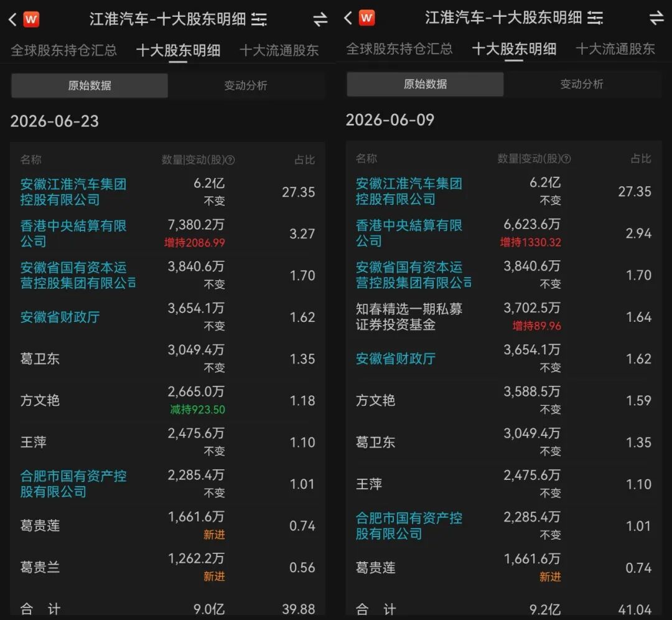The width and height of the screenshot is (672, 620).
Task: Open 安徽江淮汽车集团控股有限公司 link in left panel
Action: click(x=73, y=192)
